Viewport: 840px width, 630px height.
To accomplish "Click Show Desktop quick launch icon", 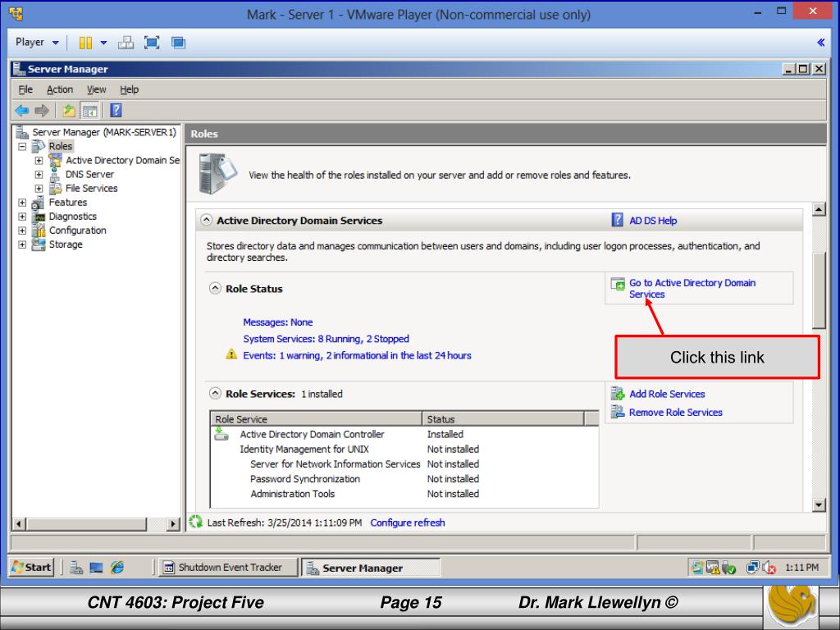I will tap(97, 568).
